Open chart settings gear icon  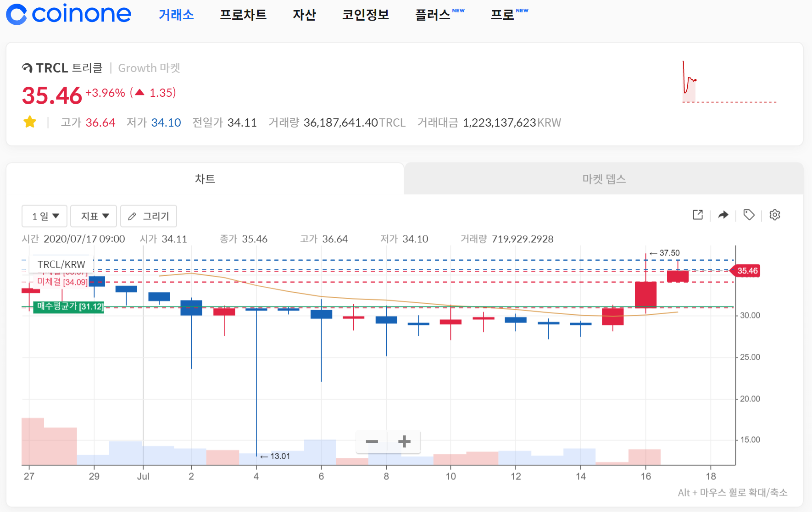click(x=775, y=215)
